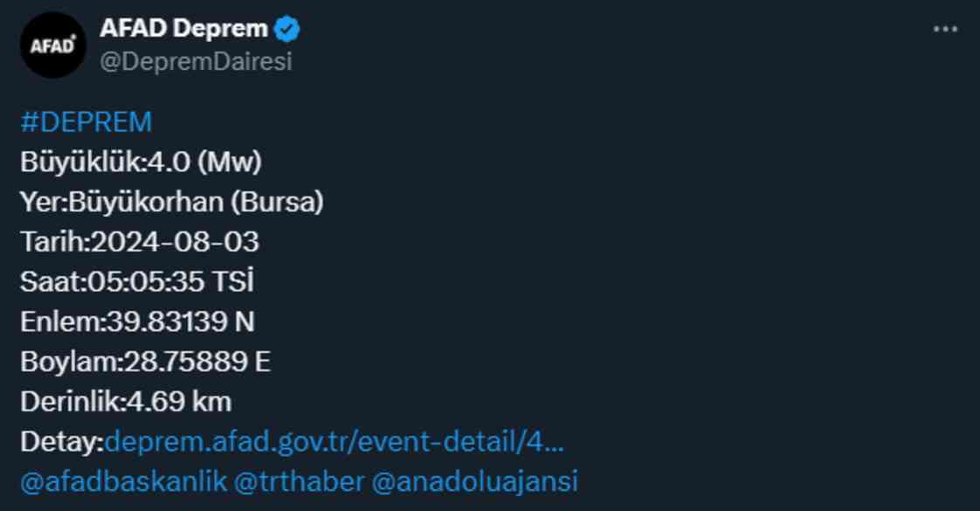Follow the deprem.afad.gov.tr event-detail link
Screen dimensions: 980x511
(x=335, y=442)
